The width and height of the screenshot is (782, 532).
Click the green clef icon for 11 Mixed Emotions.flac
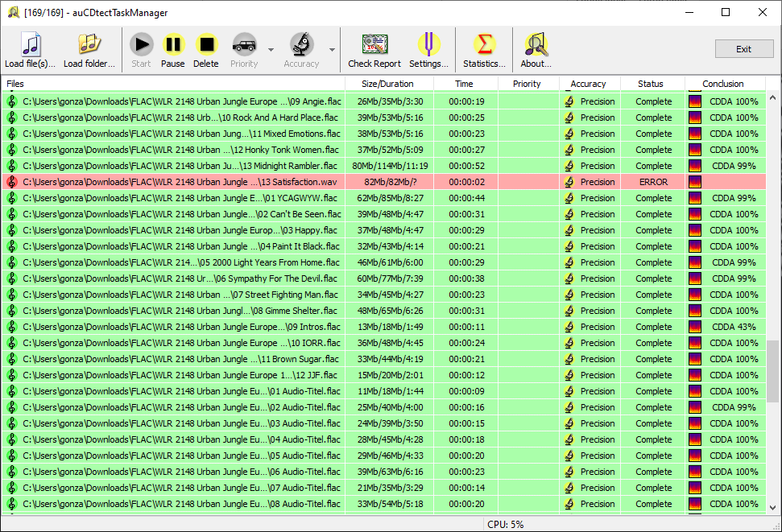click(11, 134)
